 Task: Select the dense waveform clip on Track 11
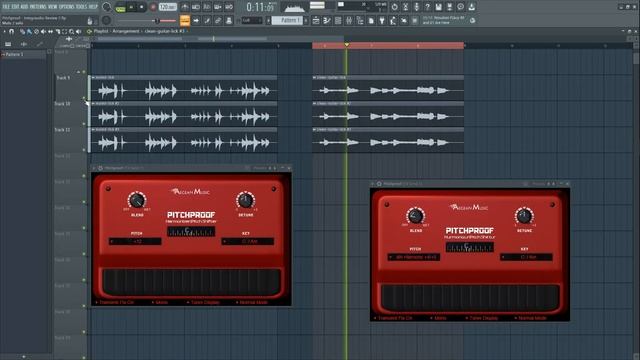tap(183, 140)
